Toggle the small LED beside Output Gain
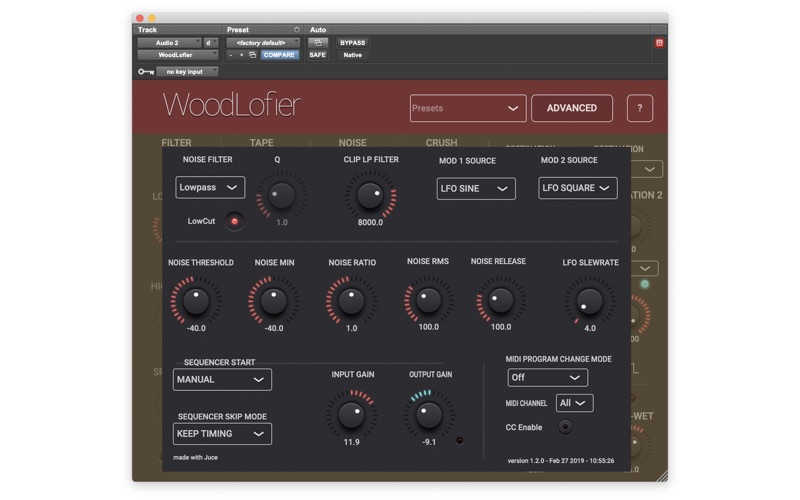The height and width of the screenshot is (500, 800). (x=459, y=440)
